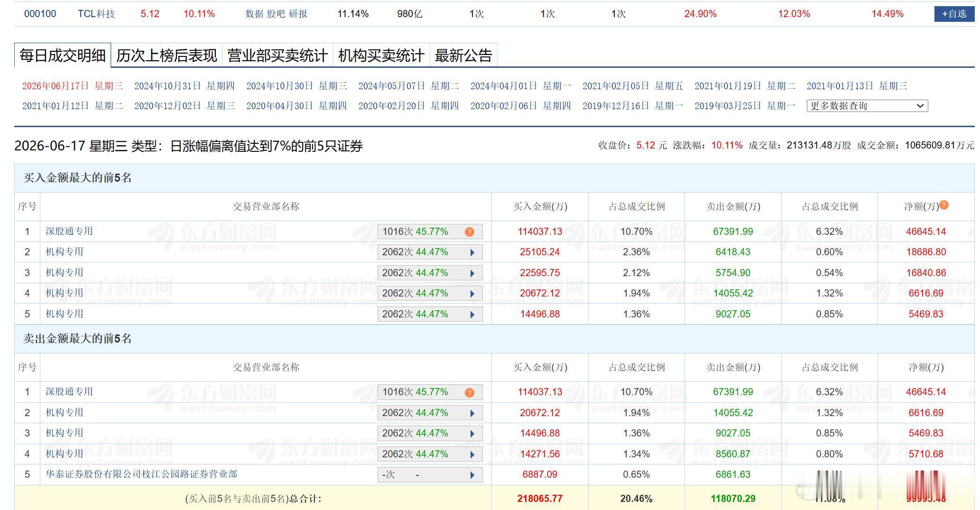Open 深股通专用 link in sell-top-5 table

click(x=69, y=391)
